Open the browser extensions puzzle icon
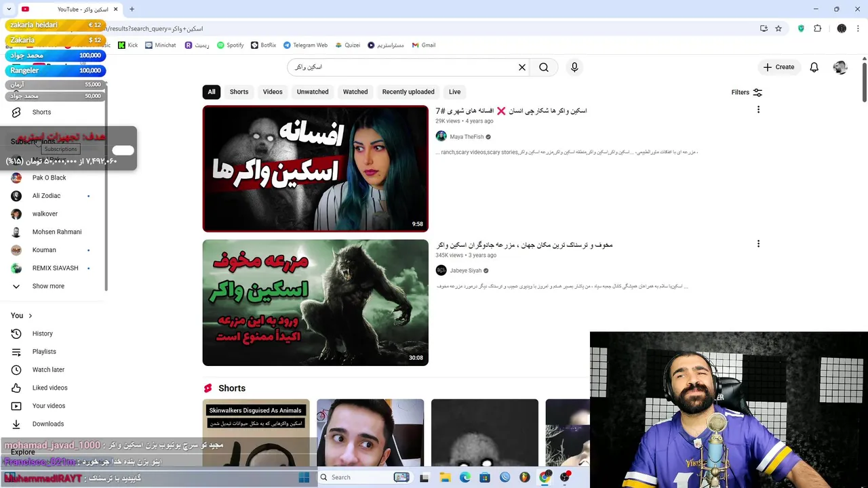This screenshot has height=488, width=868. point(817,28)
